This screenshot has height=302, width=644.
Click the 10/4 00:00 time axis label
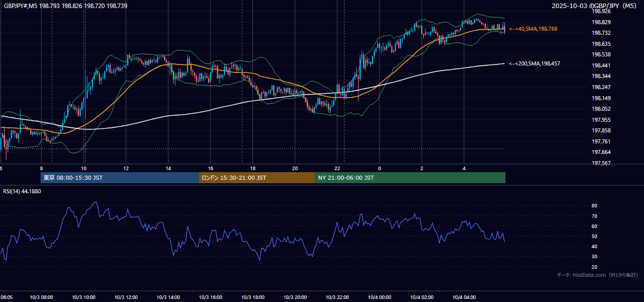(379, 297)
